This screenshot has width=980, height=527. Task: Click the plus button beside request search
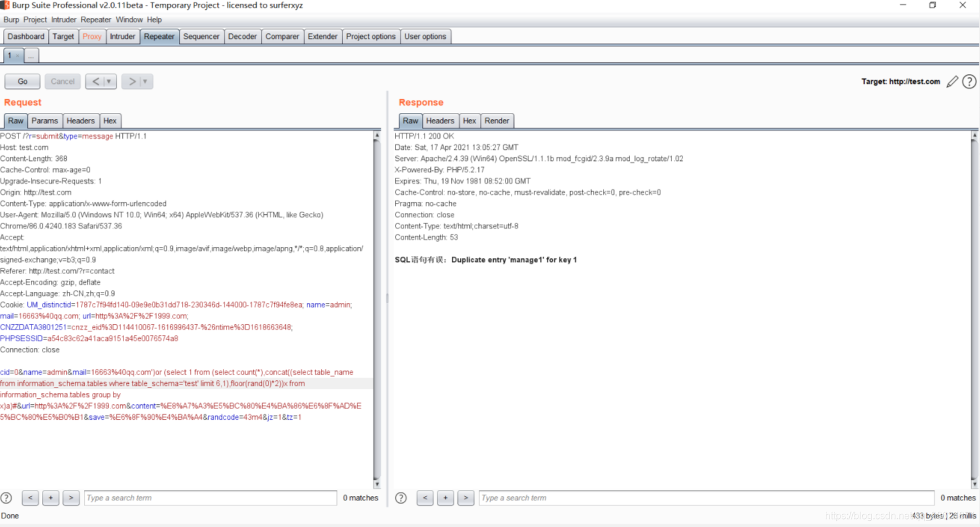coord(51,497)
